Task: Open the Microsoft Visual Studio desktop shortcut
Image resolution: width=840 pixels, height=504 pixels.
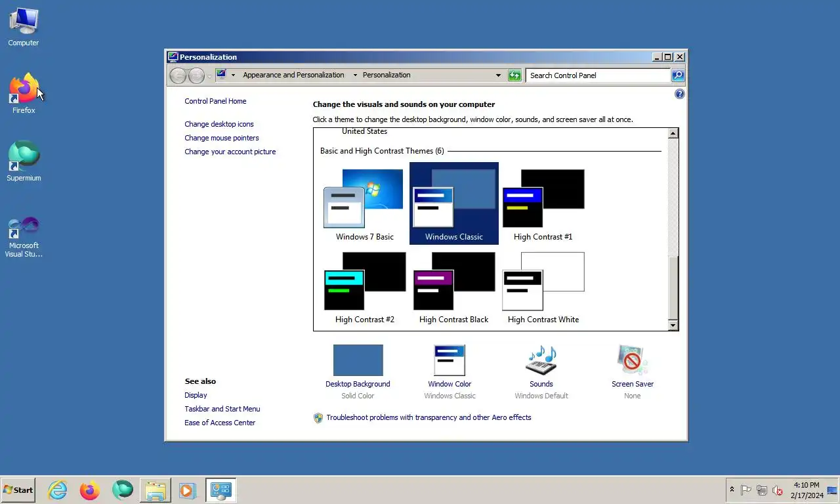Action: [x=24, y=236]
